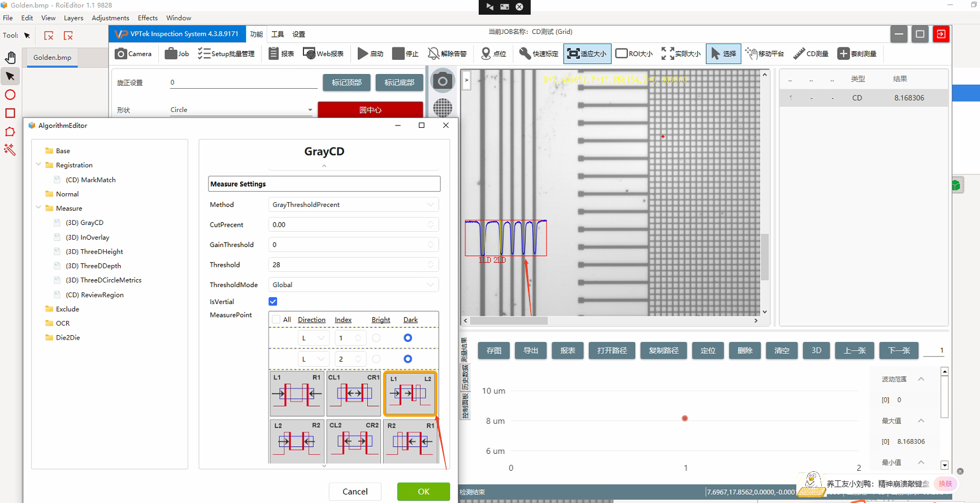This screenshot has width=980, height=503.
Task: Choose the red rectangle ROI tool
Action: 10,113
